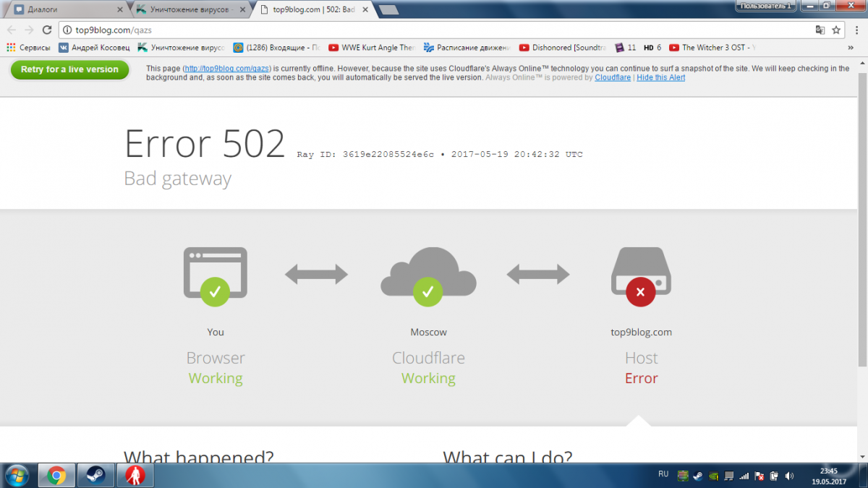The image size is (868, 488).
Task: Click the host server icon with red X
Action: [641, 275]
